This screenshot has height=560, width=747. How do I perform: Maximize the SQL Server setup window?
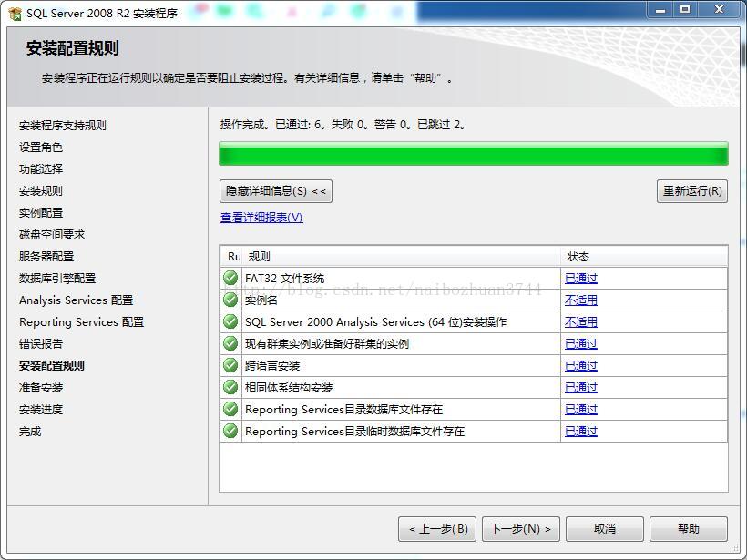[x=685, y=10]
